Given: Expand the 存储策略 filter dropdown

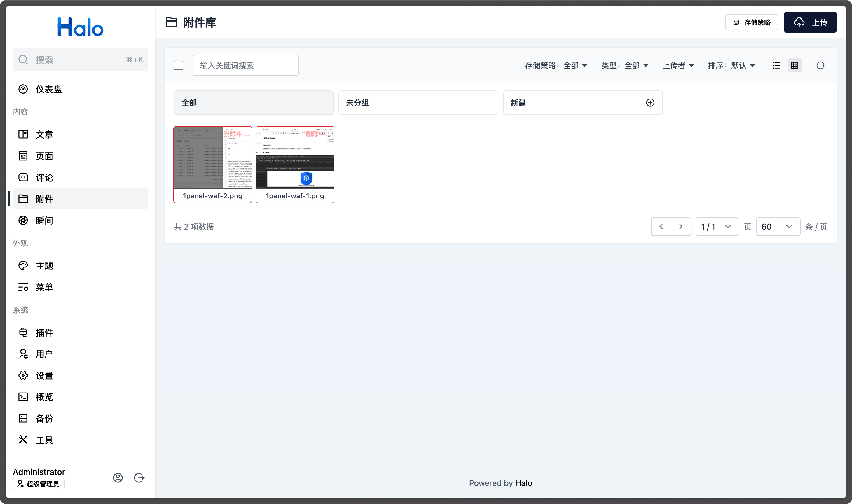Looking at the screenshot, I should 556,65.
